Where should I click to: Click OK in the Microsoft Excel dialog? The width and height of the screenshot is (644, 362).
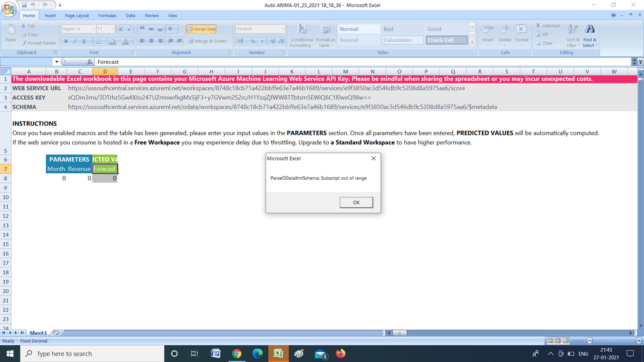356,202
